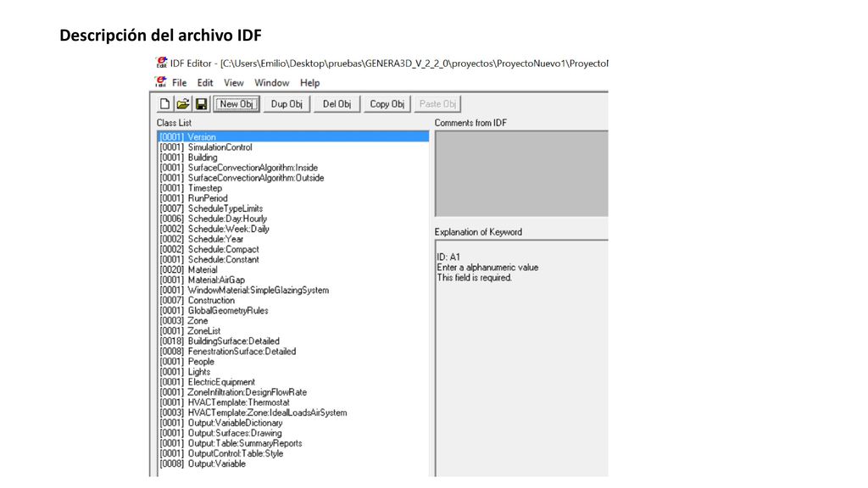Select HVACTemplate:Zone:IdealLoadsAirSystem class

point(293,413)
